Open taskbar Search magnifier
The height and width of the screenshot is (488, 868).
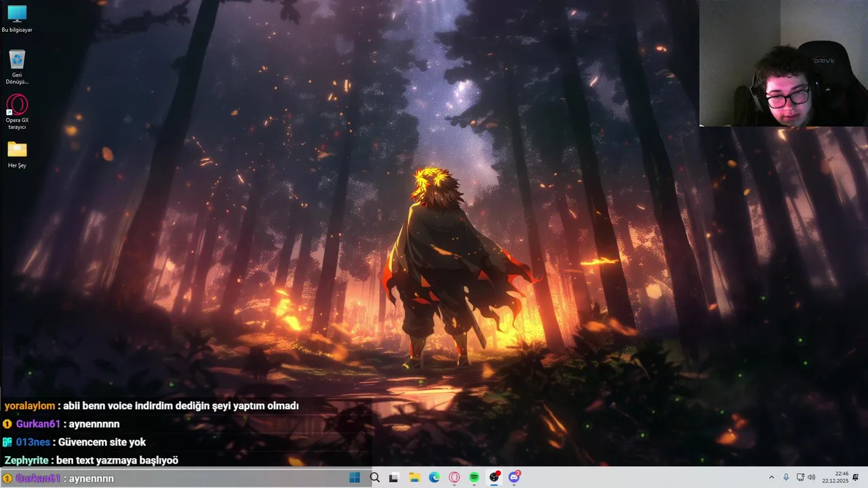[374, 477]
